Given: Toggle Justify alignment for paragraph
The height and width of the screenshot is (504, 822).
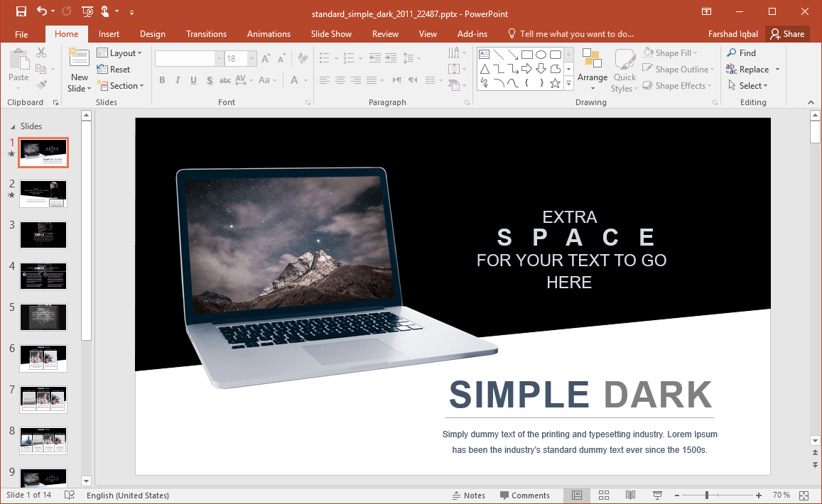Looking at the screenshot, I should pyautogui.click(x=372, y=80).
